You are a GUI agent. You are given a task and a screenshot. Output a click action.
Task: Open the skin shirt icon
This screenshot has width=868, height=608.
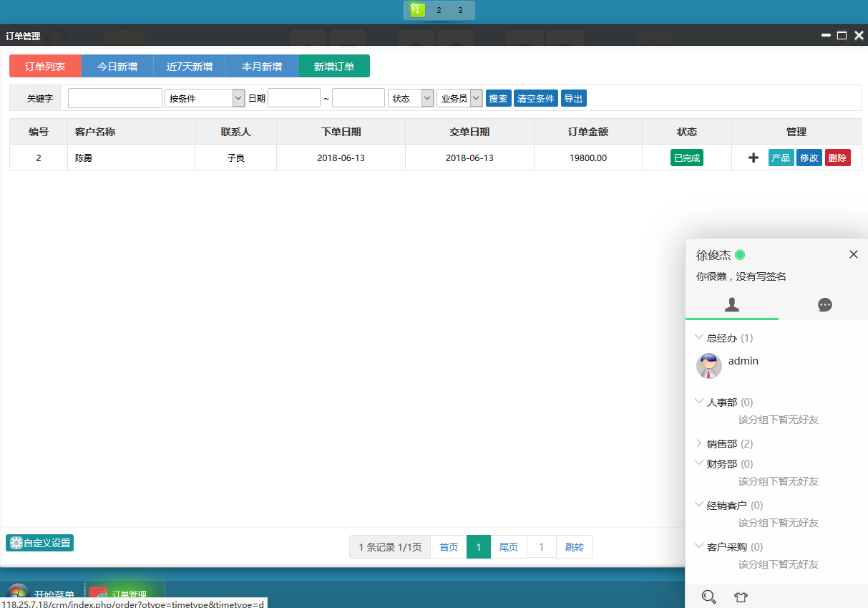click(x=741, y=597)
